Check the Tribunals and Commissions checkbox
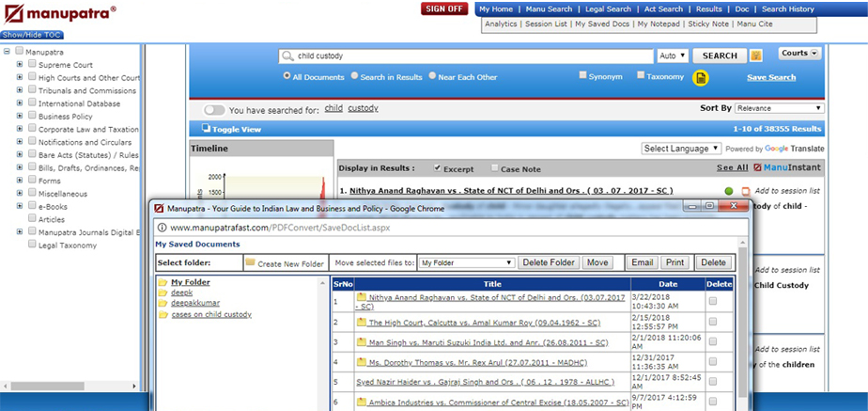 pyautogui.click(x=32, y=89)
